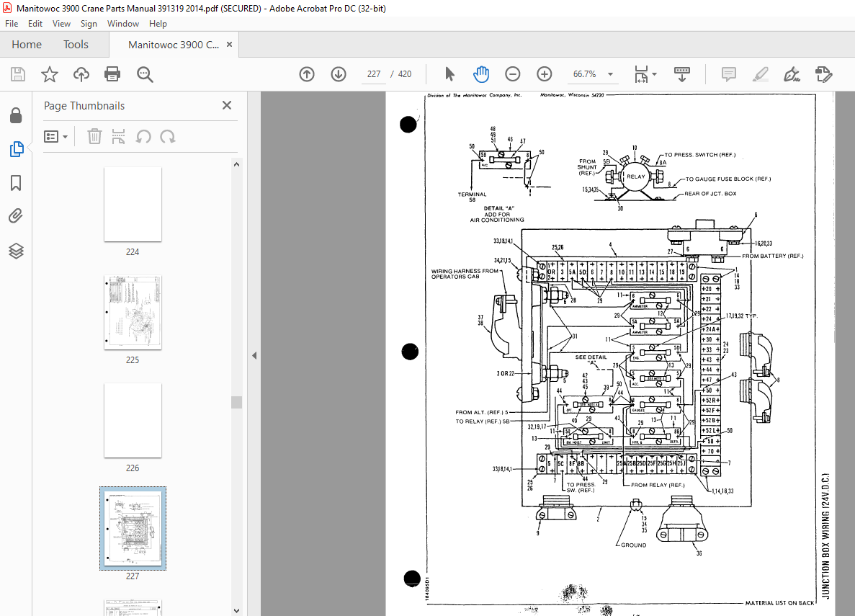Collapse navigation pane with left arrow
Screen dimensions: 855x616
(254, 355)
